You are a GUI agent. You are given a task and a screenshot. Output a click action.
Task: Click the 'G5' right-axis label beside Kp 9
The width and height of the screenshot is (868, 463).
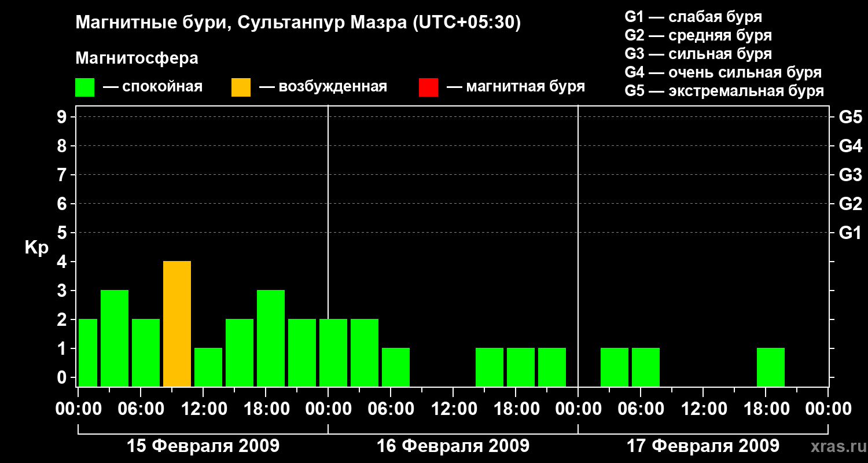click(850, 117)
